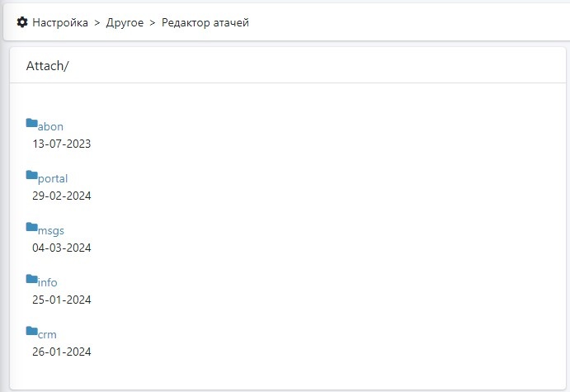Click the folder icon beside abon
This screenshot has width=570, height=392.
(31, 124)
